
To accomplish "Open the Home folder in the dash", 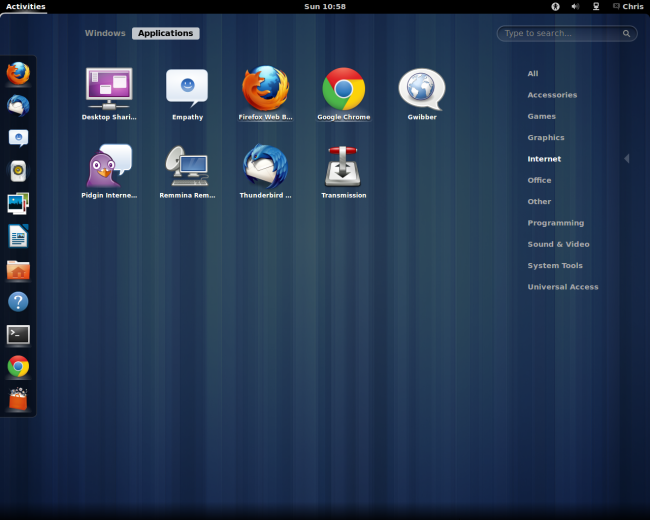I will click(18, 270).
